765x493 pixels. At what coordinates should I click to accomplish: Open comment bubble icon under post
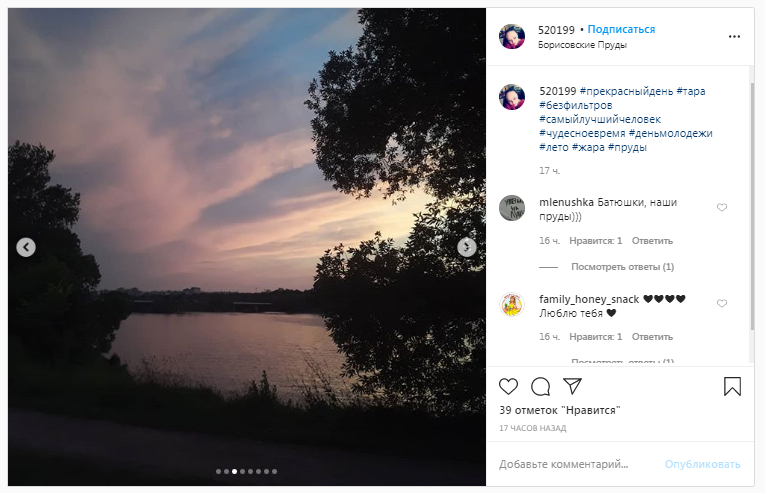(x=540, y=386)
